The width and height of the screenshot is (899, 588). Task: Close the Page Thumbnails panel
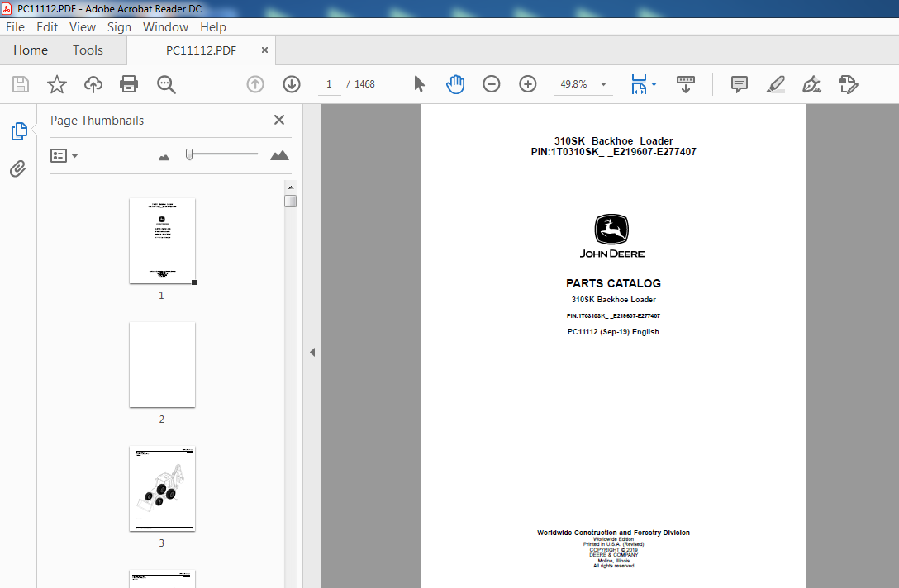tap(279, 120)
